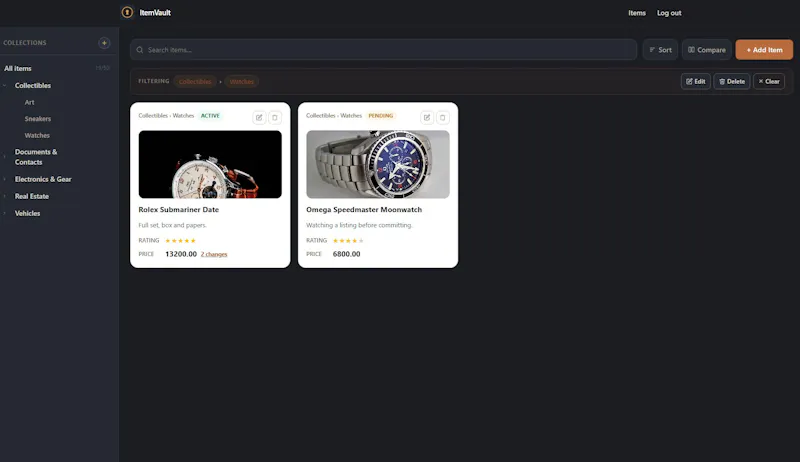Edit the current filter collection
This screenshot has height=462, width=800.
pos(695,82)
